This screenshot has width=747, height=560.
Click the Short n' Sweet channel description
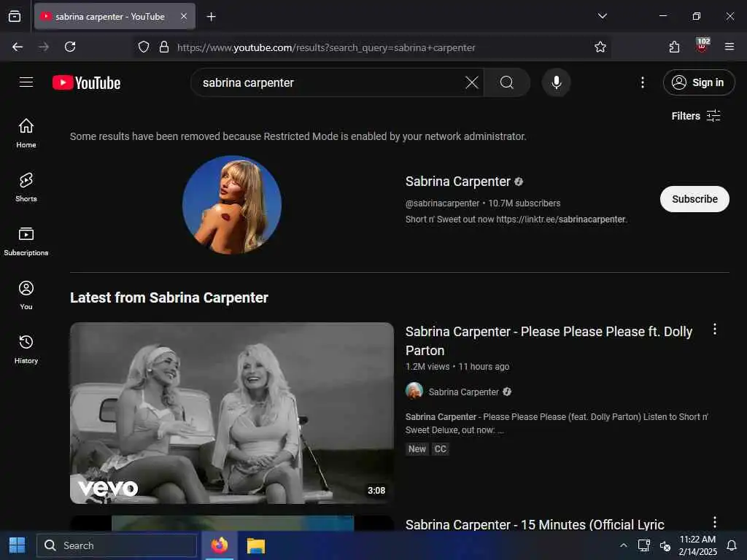(x=516, y=219)
